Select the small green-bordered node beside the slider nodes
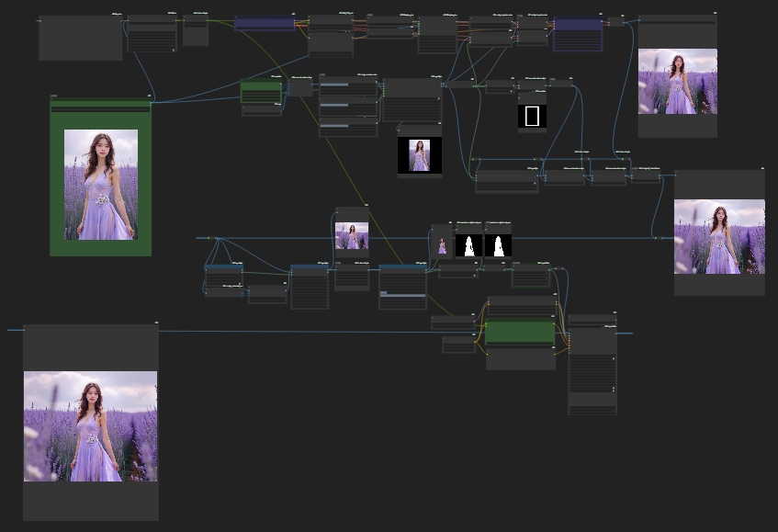Screen dimensions: 778x532 tap(261, 92)
